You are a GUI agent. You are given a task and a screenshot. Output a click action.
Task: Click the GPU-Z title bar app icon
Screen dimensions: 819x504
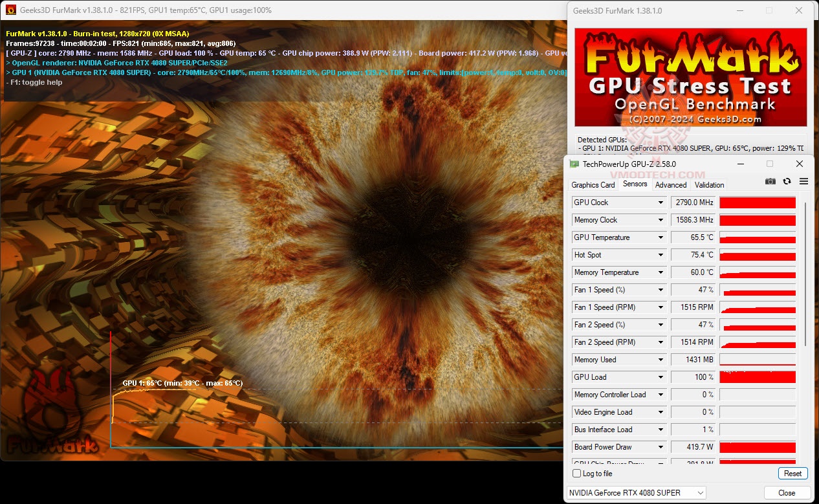tap(573, 164)
